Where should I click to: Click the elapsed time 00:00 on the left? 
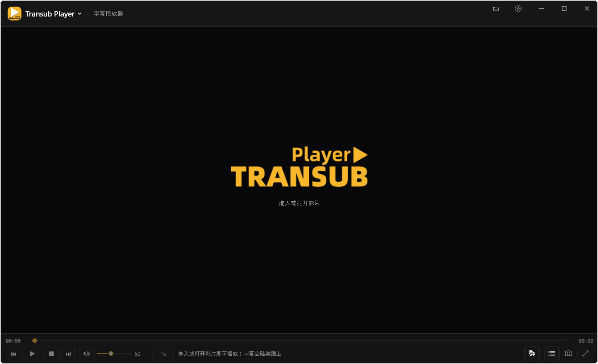(x=13, y=341)
